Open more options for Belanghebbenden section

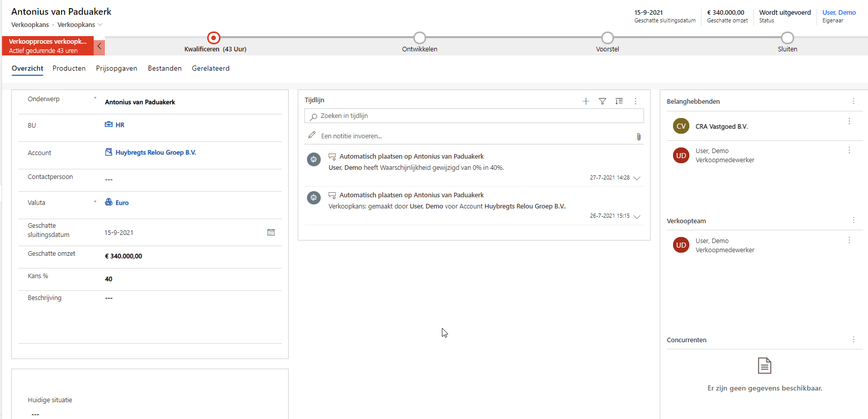(854, 101)
